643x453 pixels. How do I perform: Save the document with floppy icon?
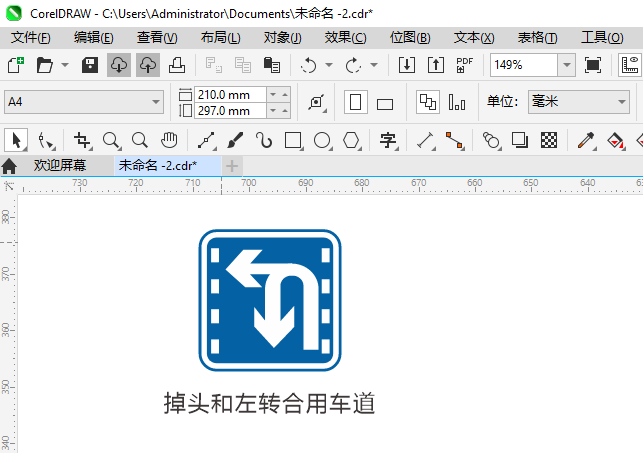tap(89, 65)
